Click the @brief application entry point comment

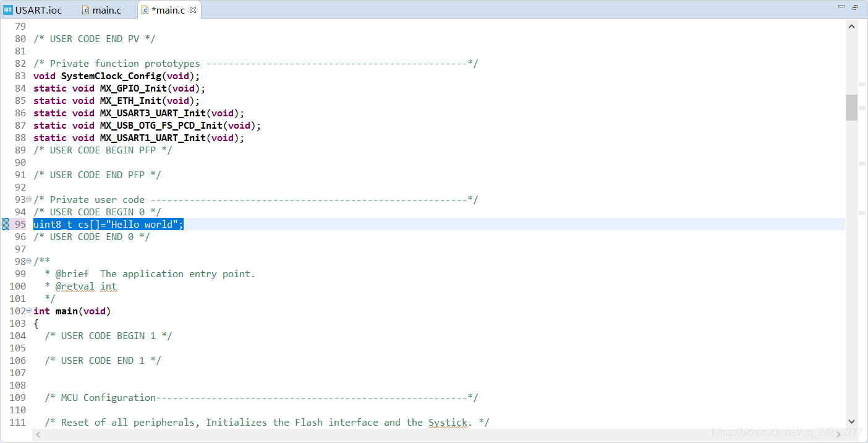150,274
